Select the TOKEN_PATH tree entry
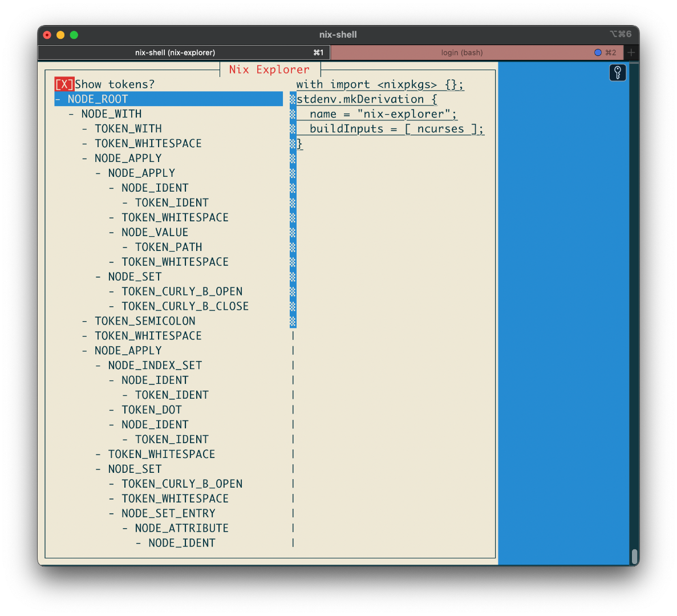Screen dimensions: 677x616 [x=168, y=247]
